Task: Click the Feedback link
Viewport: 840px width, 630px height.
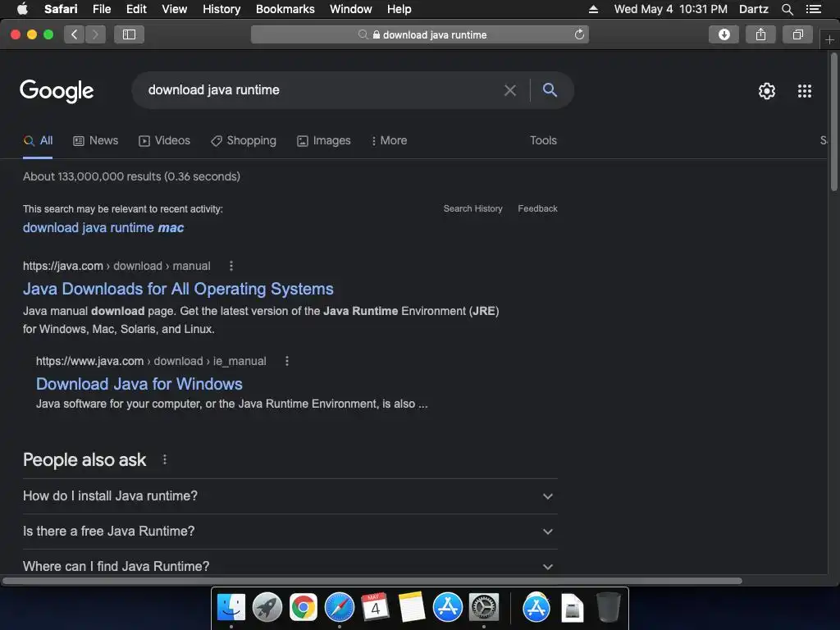Action: [x=537, y=208]
